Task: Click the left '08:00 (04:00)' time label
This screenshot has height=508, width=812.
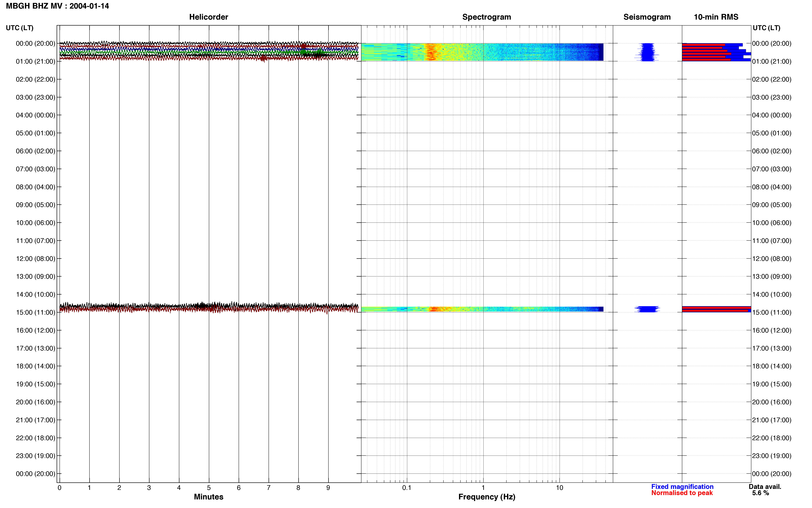Action: click(x=35, y=187)
